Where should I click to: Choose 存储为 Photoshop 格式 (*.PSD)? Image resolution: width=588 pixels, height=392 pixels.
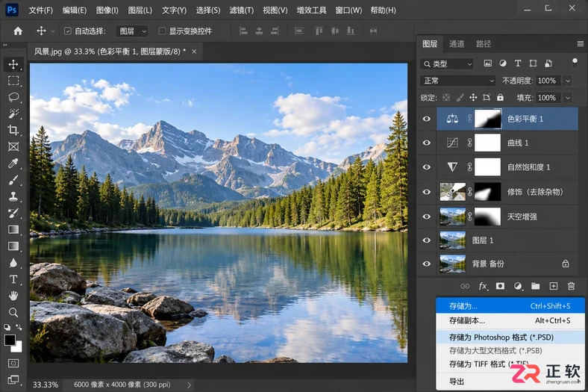[510, 337]
